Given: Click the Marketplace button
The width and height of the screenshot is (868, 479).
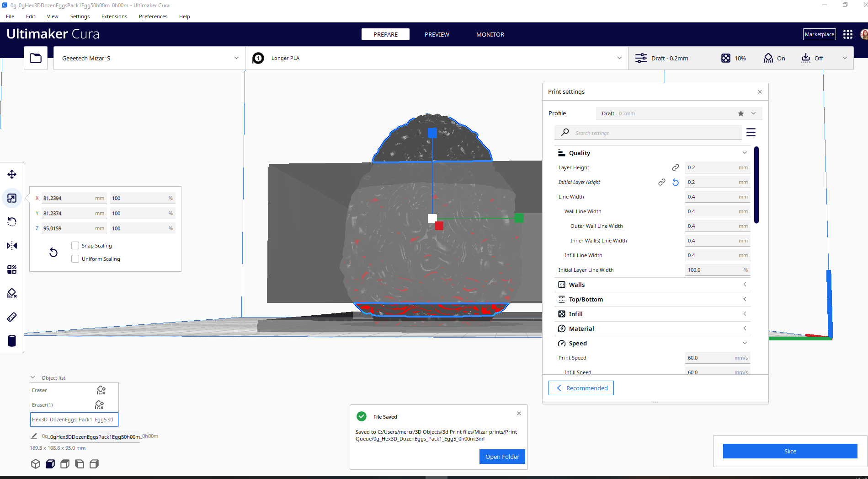Looking at the screenshot, I should pos(819,34).
